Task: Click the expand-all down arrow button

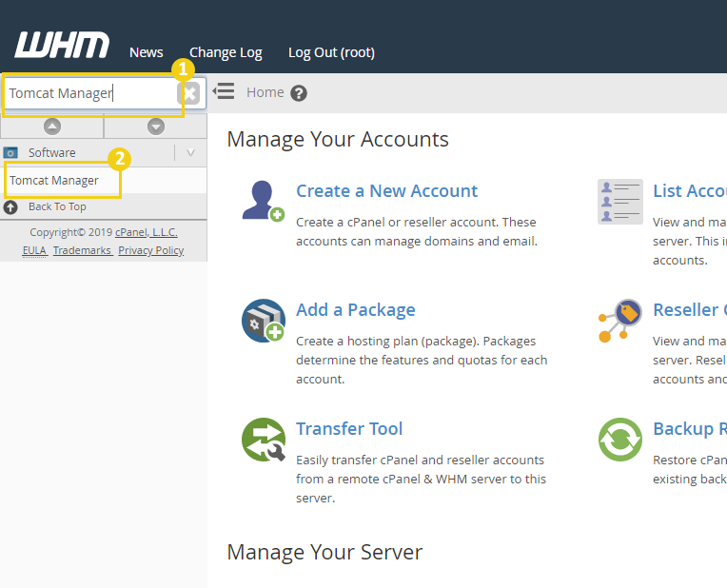Action: 156,127
